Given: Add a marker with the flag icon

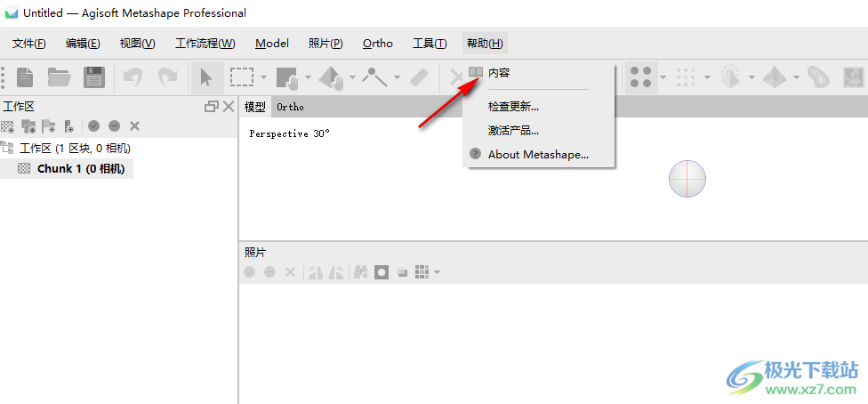Looking at the screenshot, I should click(49, 126).
